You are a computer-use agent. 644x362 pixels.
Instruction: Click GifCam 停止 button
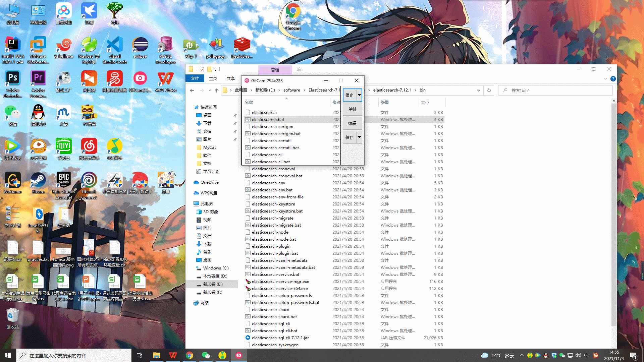[x=350, y=95]
